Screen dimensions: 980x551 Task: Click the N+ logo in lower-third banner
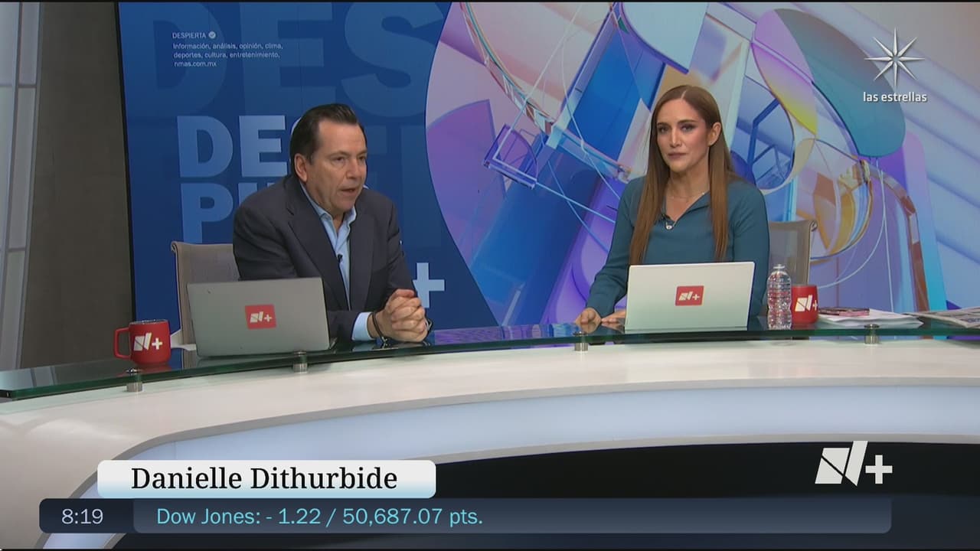point(854,463)
